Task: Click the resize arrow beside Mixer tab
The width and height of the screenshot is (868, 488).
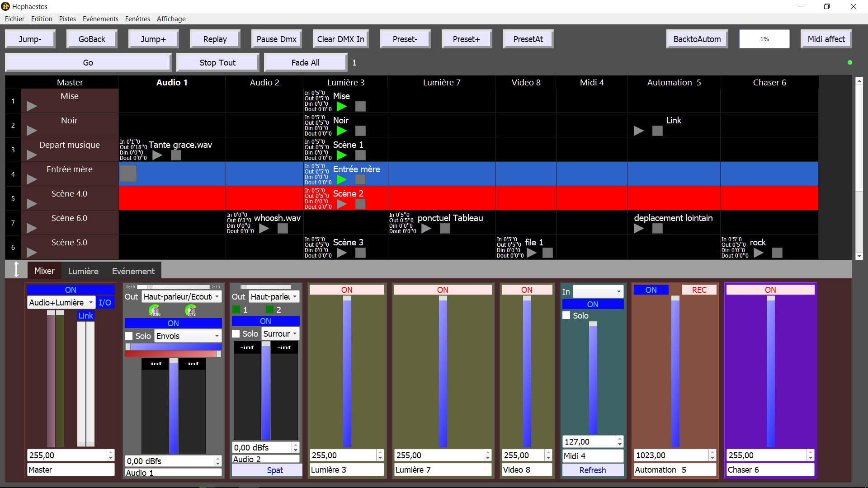Action: [16, 270]
